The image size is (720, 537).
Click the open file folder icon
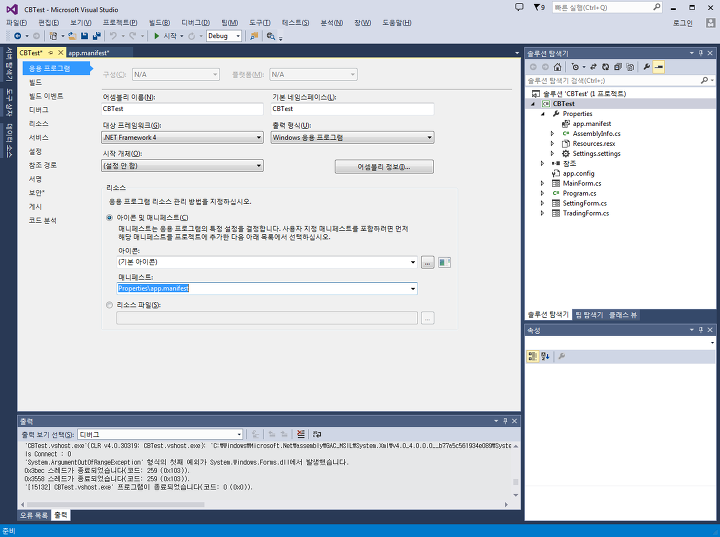click(73, 36)
